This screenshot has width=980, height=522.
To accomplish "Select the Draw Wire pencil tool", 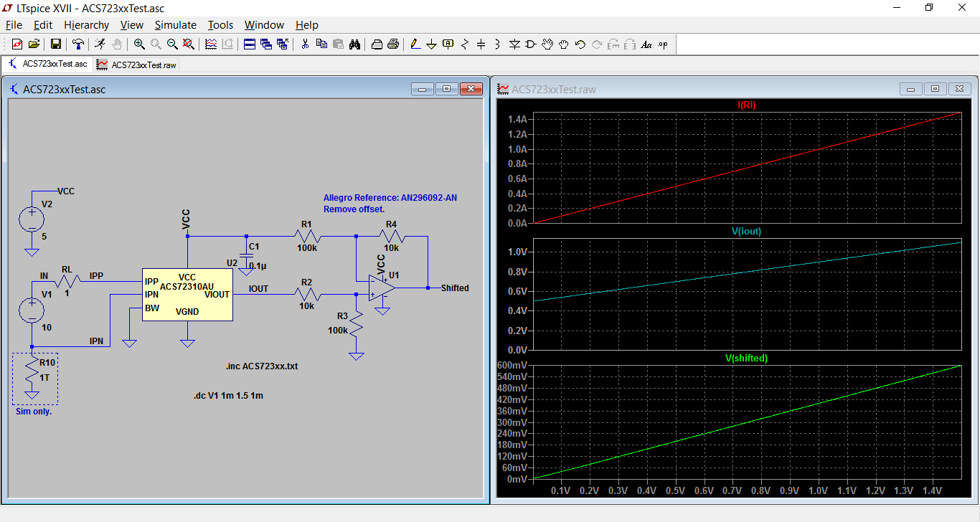I will (x=415, y=44).
